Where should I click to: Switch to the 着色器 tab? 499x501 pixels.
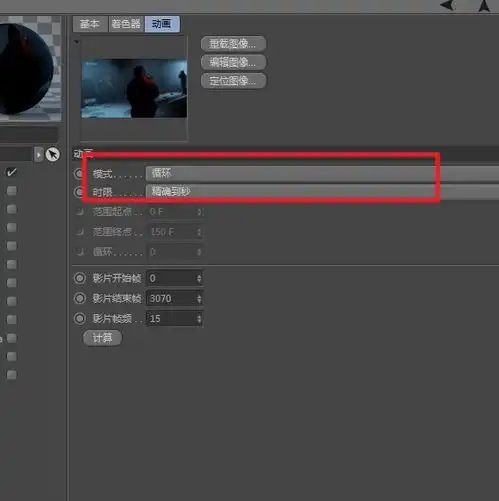coord(126,24)
